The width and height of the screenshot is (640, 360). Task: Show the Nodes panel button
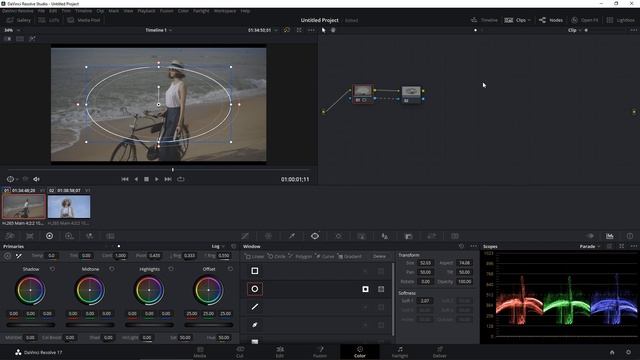pos(551,20)
